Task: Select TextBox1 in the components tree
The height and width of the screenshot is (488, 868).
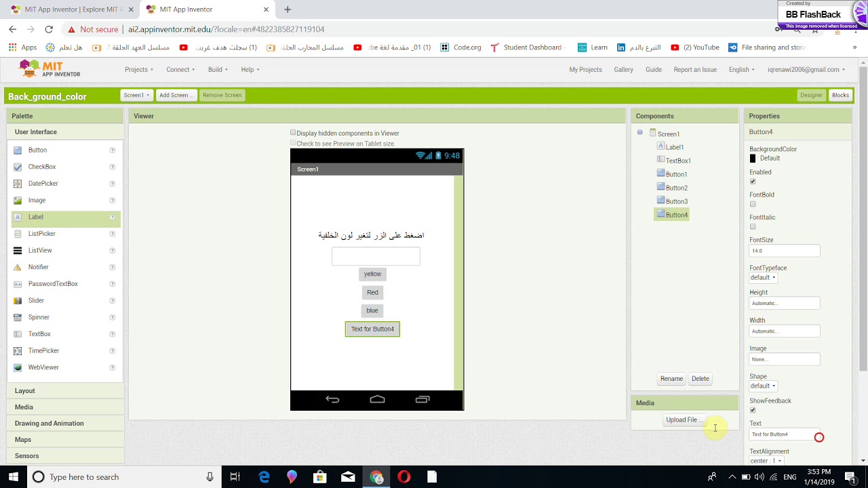Action: [674, 161]
